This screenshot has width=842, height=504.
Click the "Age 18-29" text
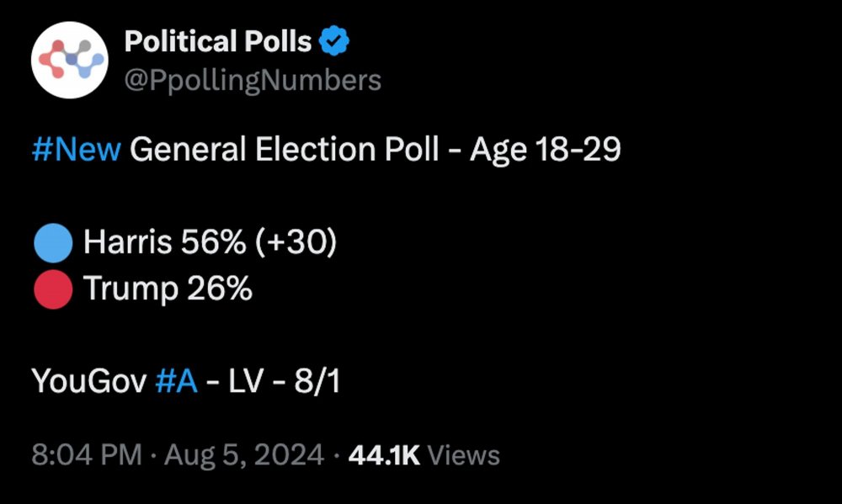(546, 151)
